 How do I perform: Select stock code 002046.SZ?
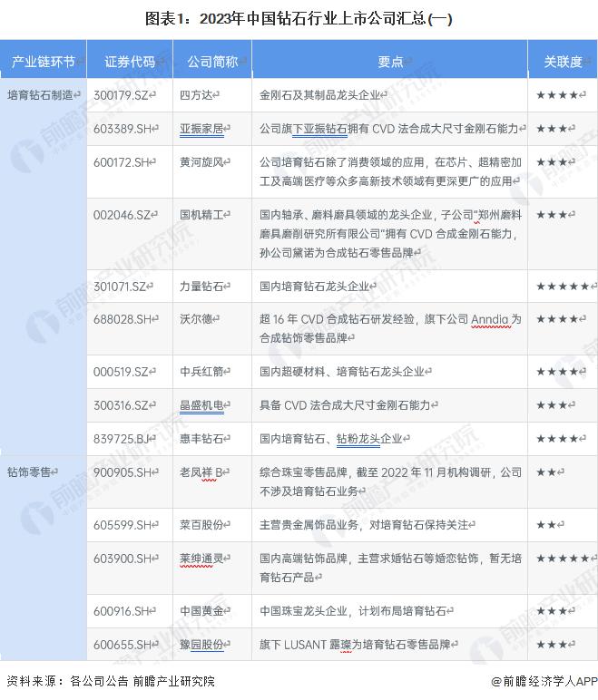point(122,215)
